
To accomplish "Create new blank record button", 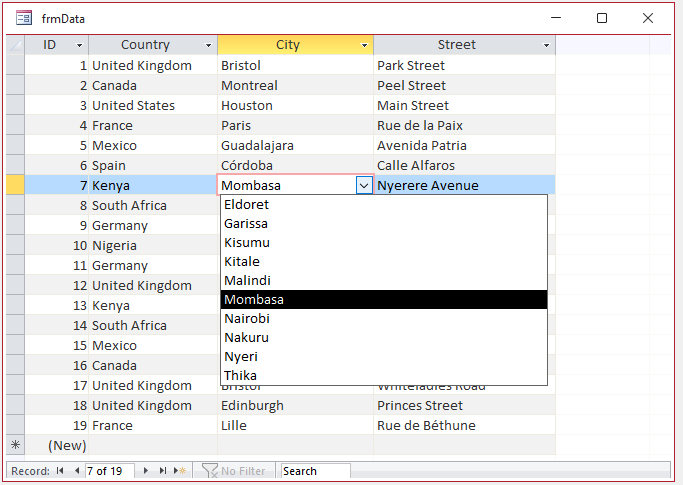I will click(x=179, y=471).
